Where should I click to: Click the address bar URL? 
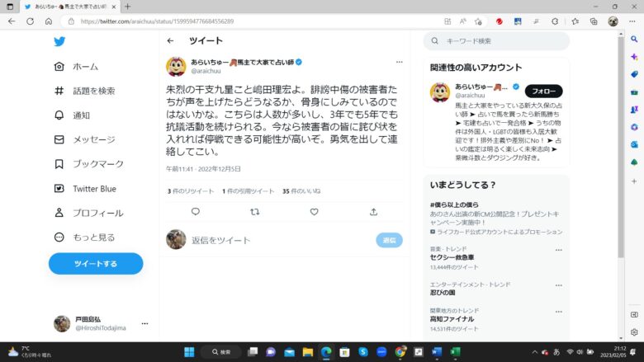coord(157,21)
